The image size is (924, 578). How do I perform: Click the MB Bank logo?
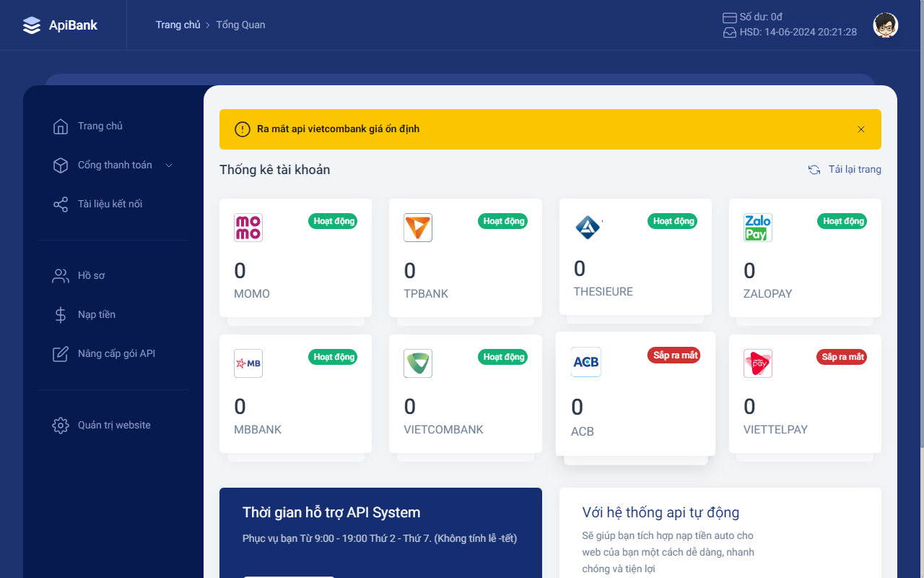(248, 363)
